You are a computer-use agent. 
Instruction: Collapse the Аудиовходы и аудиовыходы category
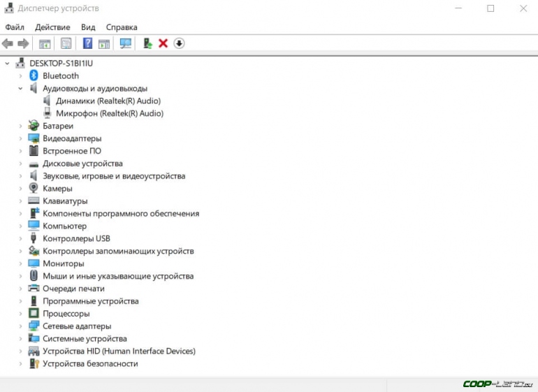click(21, 89)
